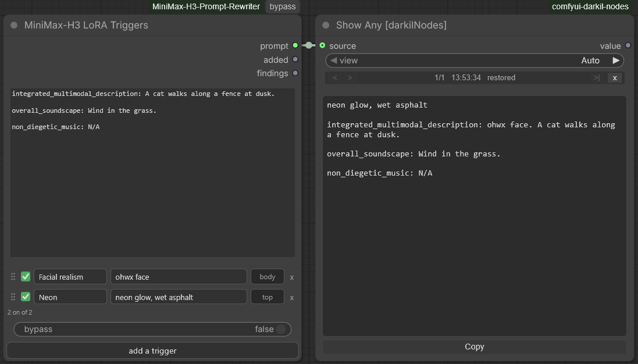Click the overall_soundscape line in the prompt area
The width and height of the screenshot is (638, 364).
(84, 110)
